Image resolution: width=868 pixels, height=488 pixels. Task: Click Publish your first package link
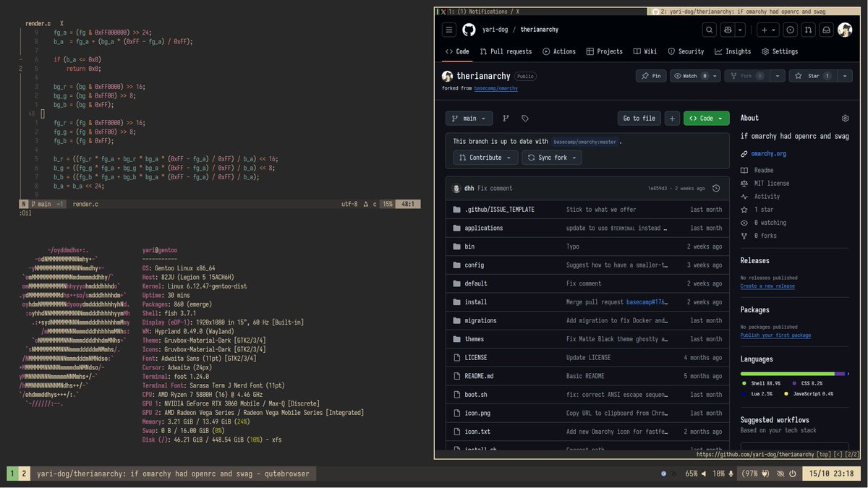(775, 335)
